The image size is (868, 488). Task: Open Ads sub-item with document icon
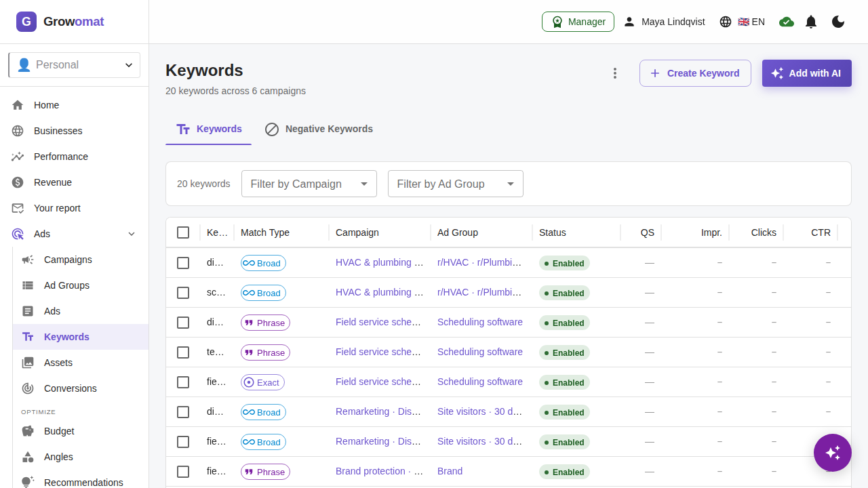pos(81,311)
